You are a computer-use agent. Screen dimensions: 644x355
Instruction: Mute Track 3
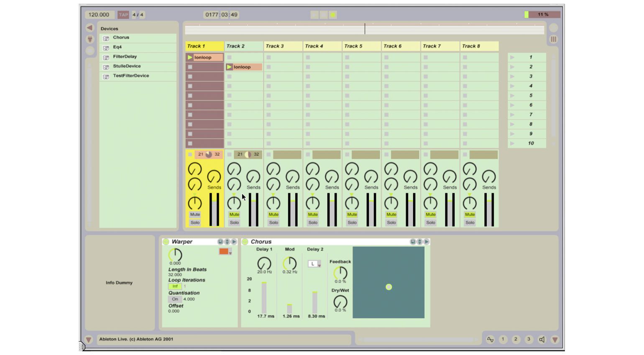[273, 215]
